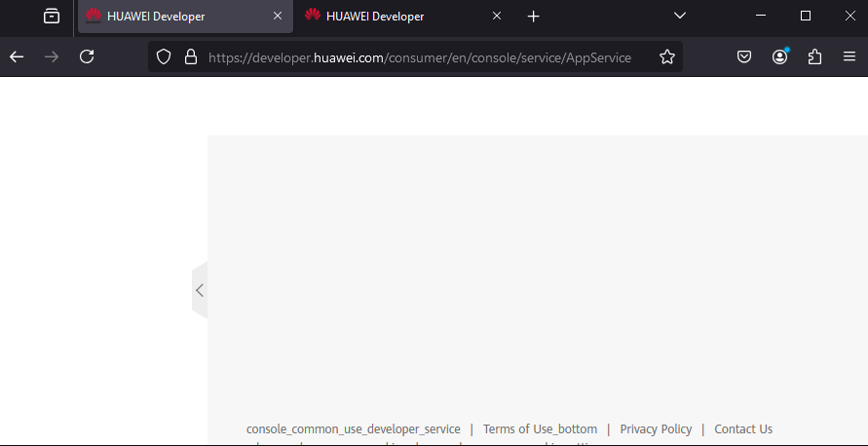
Task: Select the active HUAWEI Developer tab
Action: tap(166, 17)
